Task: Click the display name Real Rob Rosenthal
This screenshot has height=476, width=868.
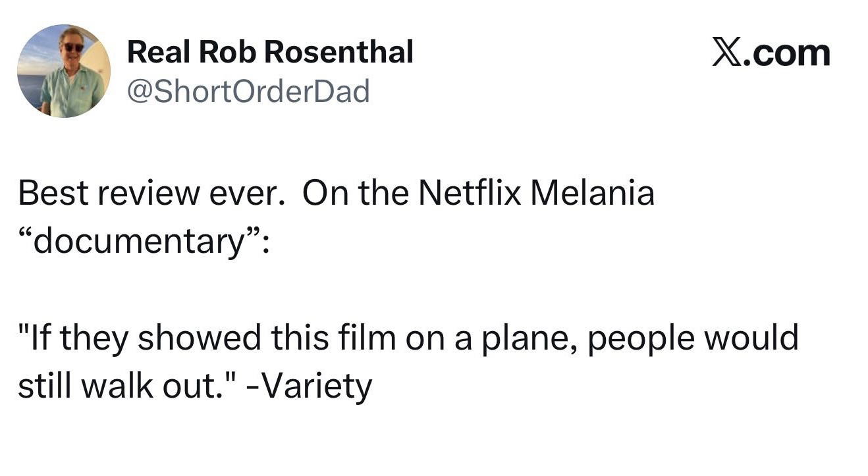Action: (270, 52)
